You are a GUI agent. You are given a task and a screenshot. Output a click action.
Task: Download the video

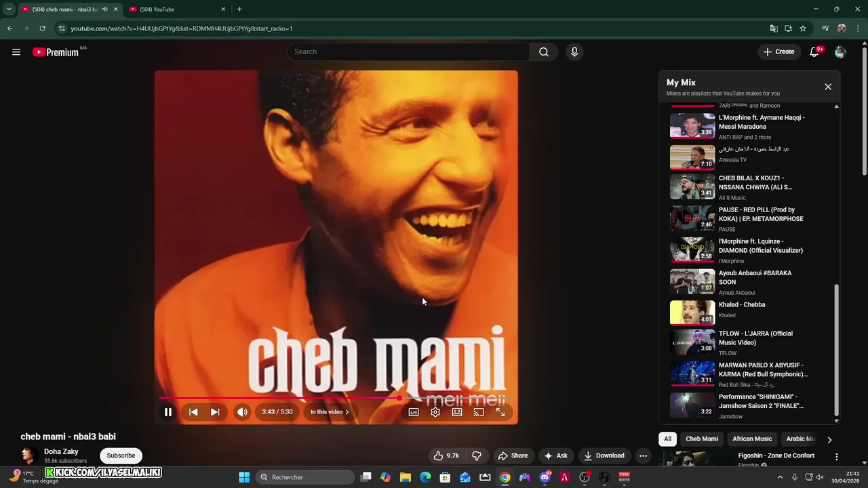tap(604, 455)
